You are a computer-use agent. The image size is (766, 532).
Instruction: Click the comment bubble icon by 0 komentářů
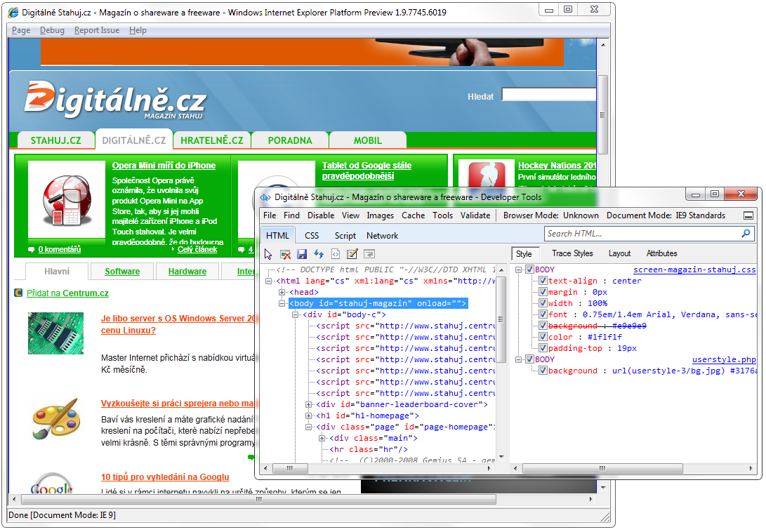pyautogui.click(x=32, y=250)
